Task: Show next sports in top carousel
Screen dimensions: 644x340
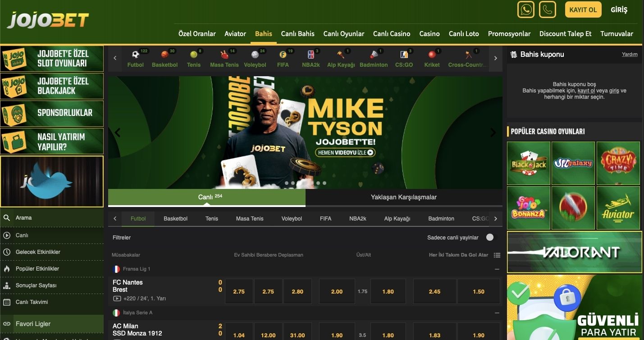Action: pyautogui.click(x=496, y=58)
